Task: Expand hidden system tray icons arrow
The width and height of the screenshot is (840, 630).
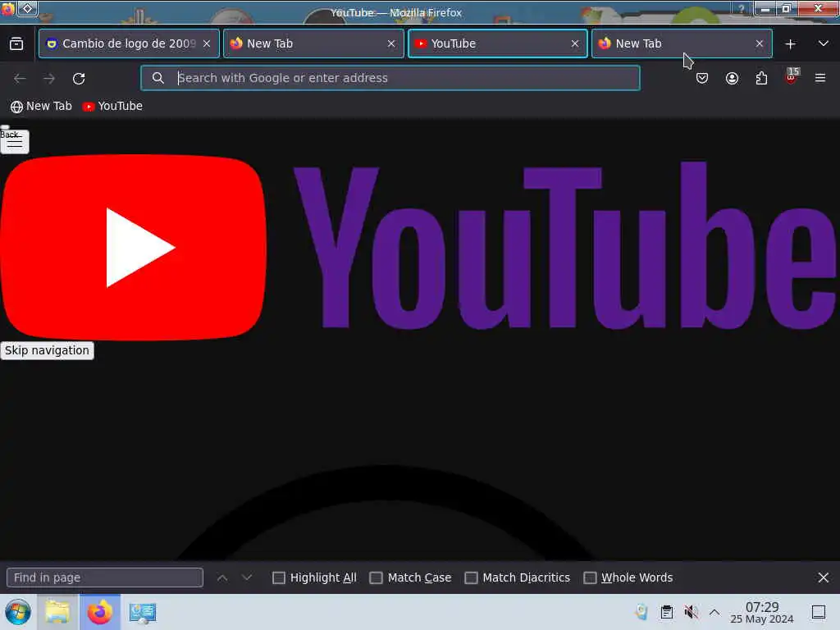Action: [x=714, y=612]
